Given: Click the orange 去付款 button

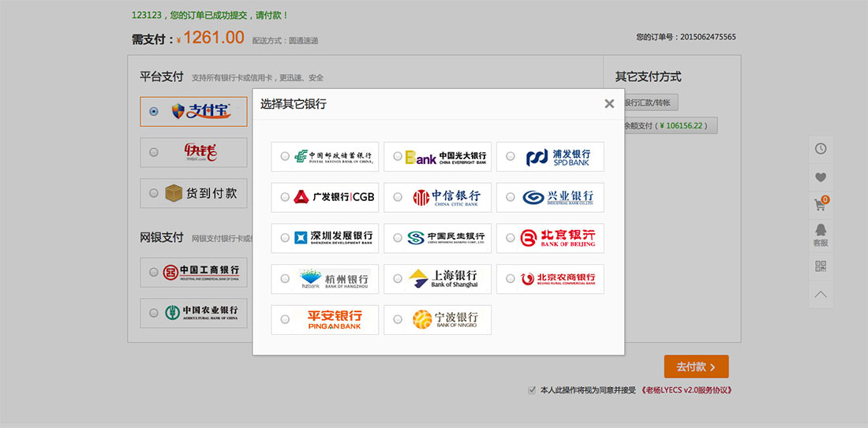Looking at the screenshot, I should click(697, 367).
